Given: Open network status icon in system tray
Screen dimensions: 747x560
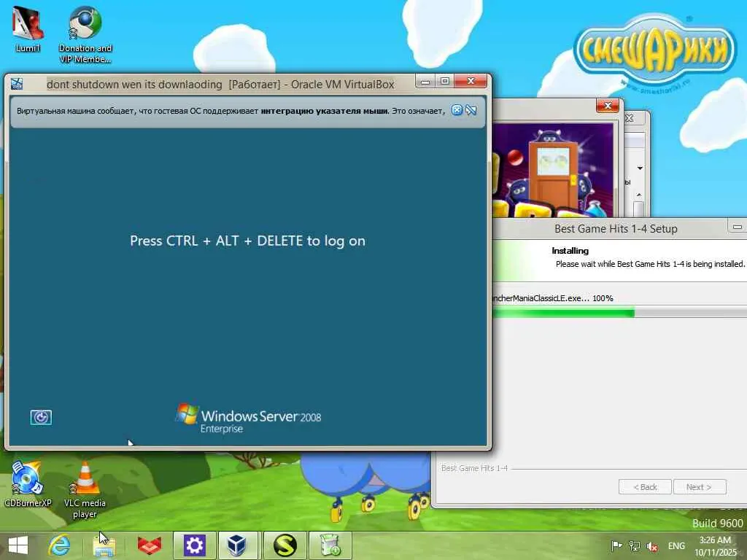Looking at the screenshot, I should click(x=634, y=545).
